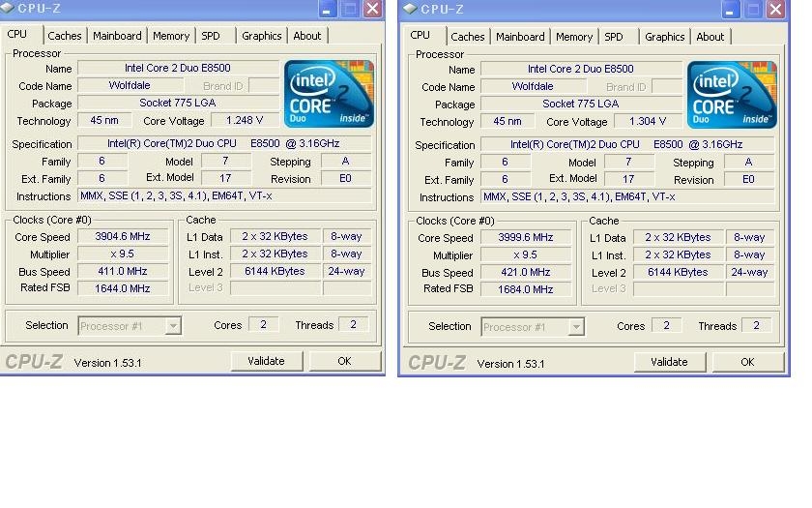Expand Processor #1 dropdown in right window
Image resolution: width=812 pixels, height=508 pixels.
point(576,327)
